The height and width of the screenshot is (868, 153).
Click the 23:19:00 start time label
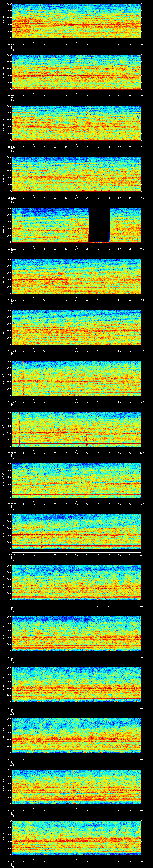12,300
